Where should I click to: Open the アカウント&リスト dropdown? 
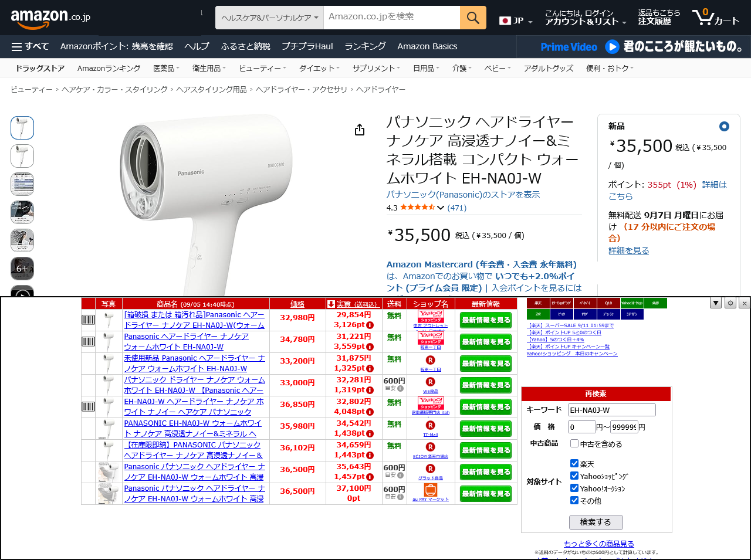585,18
